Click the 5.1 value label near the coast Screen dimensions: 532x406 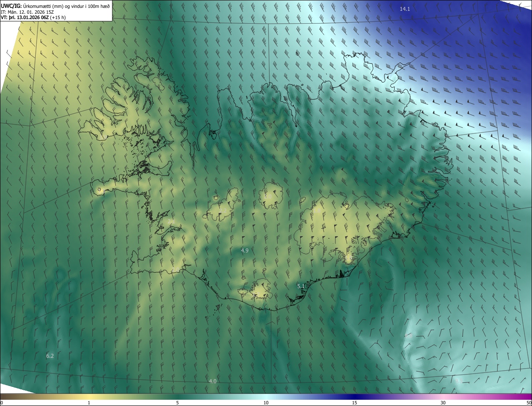[301, 286]
